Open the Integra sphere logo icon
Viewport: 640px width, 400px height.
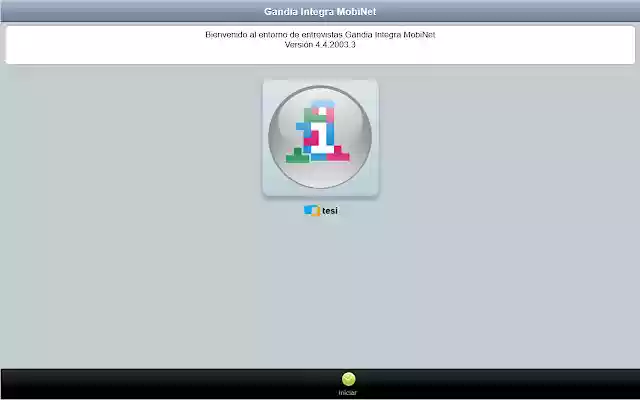point(320,138)
